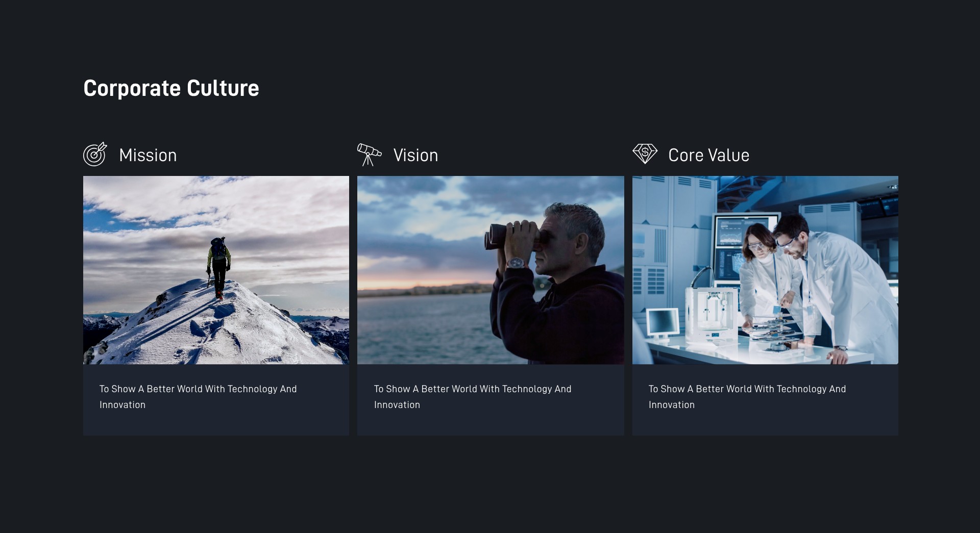Select the Vision heading
Image resolution: width=980 pixels, height=533 pixels.
[415, 155]
